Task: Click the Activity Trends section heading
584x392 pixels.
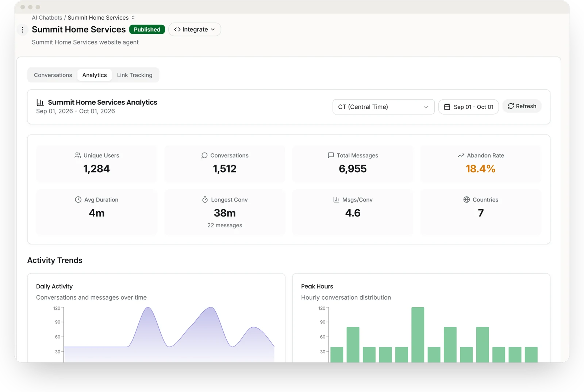Action: click(55, 261)
